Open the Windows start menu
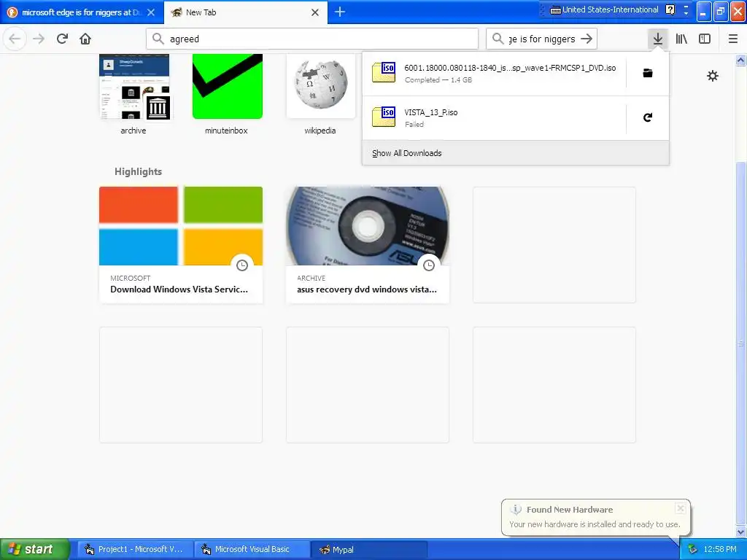Viewport: 747px width, 560px height. 34,549
